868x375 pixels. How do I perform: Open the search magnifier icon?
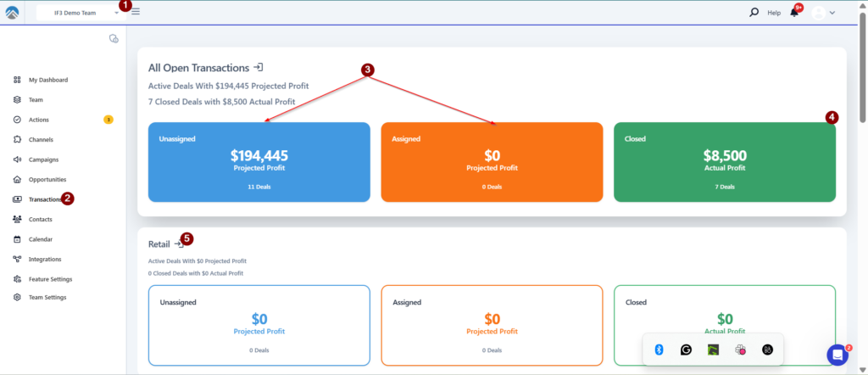tap(754, 12)
